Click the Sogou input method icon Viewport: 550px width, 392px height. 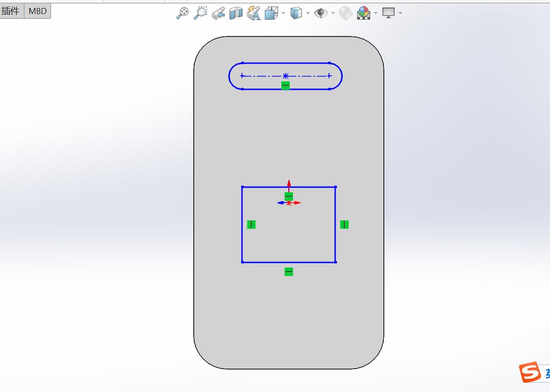coord(529,371)
